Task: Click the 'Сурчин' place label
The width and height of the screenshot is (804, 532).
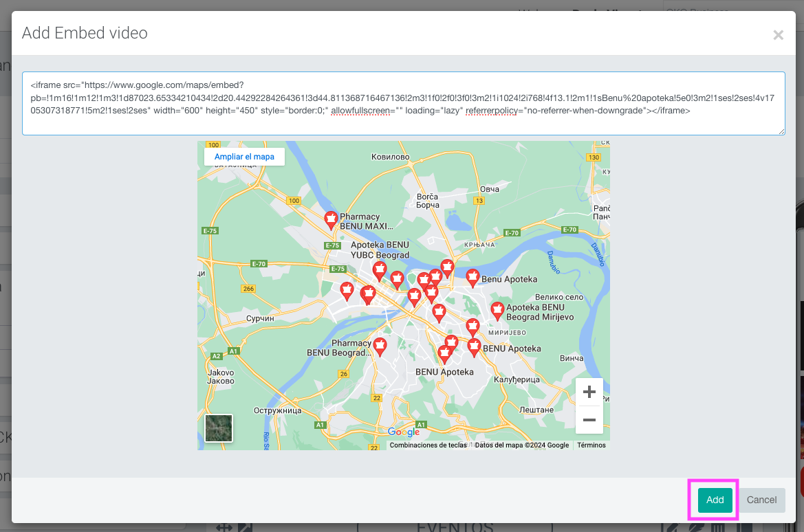Action: [260, 318]
